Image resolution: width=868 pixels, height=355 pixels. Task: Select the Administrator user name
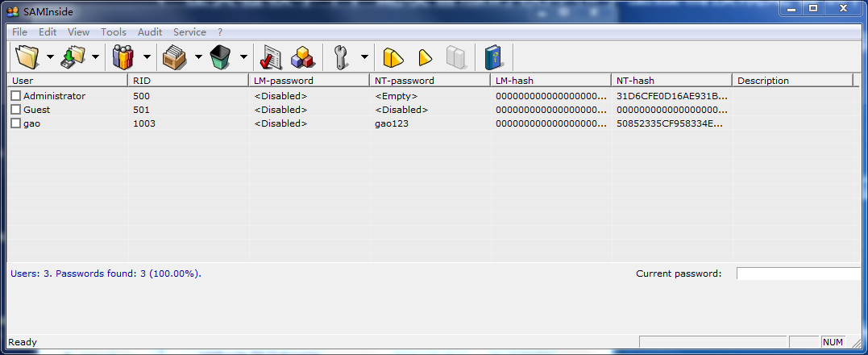[x=54, y=96]
